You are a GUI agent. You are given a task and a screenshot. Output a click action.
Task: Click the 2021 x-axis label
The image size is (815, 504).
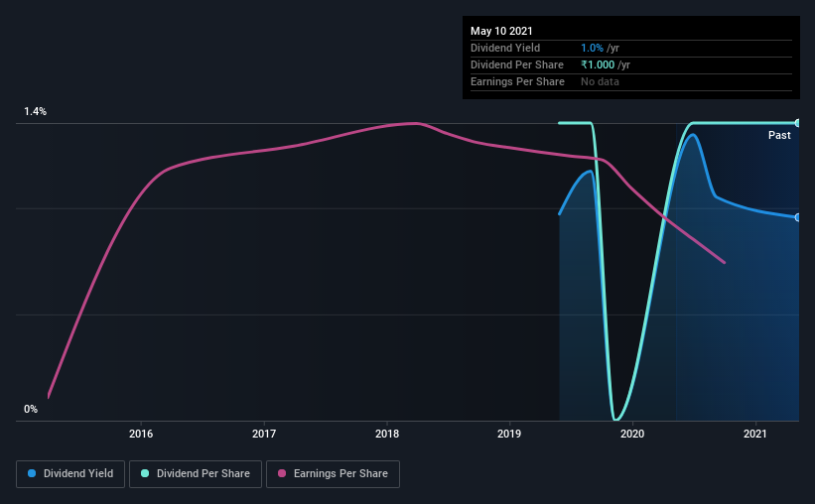click(x=755, y=434)
